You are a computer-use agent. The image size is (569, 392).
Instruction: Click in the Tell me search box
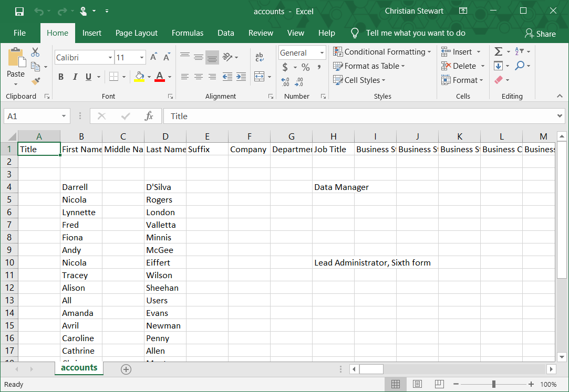[x=416, y=33]
